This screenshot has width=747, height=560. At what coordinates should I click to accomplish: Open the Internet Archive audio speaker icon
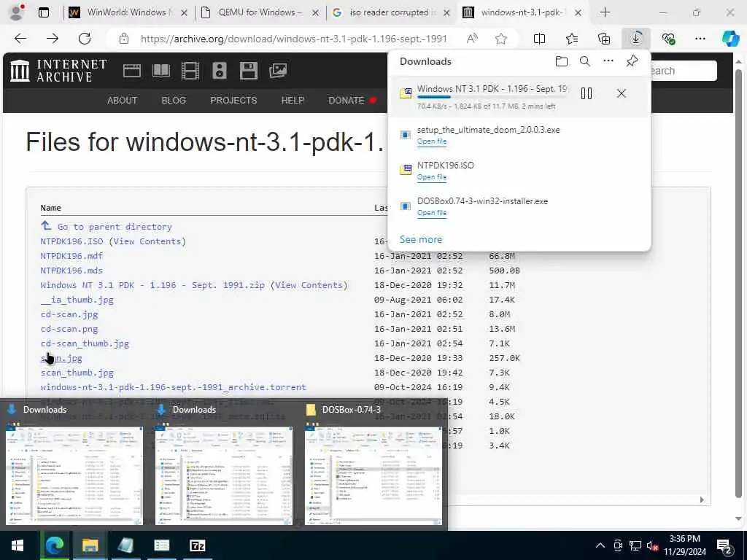[219, 71]
